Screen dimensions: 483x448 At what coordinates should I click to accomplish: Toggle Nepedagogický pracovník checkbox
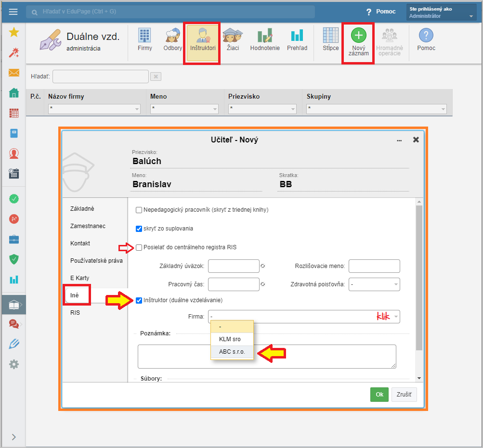click(x=139, y=210)
